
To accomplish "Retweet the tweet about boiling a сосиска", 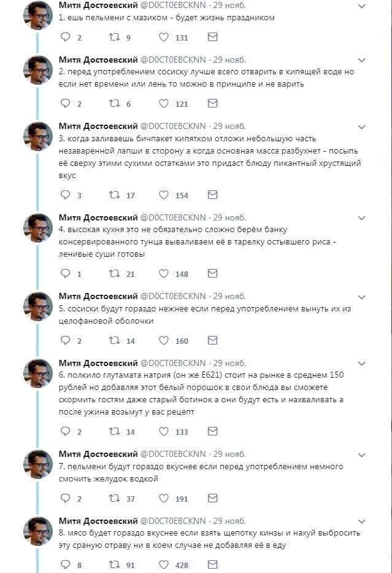I will coord(114,104).
